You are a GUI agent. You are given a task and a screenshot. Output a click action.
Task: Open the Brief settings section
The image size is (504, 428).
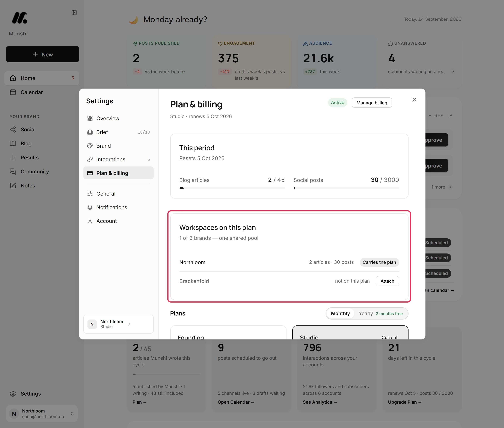click(119, 132)
